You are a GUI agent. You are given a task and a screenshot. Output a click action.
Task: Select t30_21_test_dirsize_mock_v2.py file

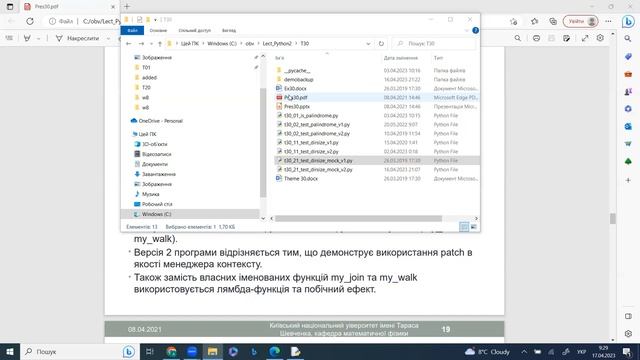coord(318,169)
